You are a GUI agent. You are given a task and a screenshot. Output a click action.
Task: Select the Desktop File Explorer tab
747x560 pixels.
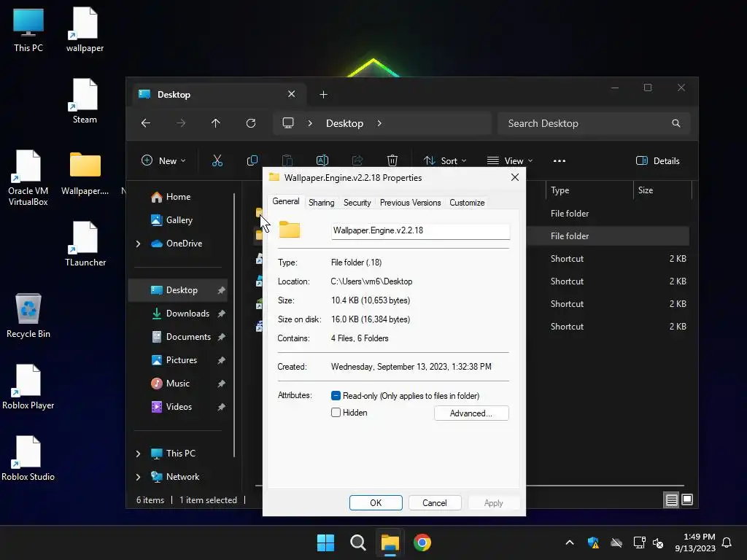(217, 95)
